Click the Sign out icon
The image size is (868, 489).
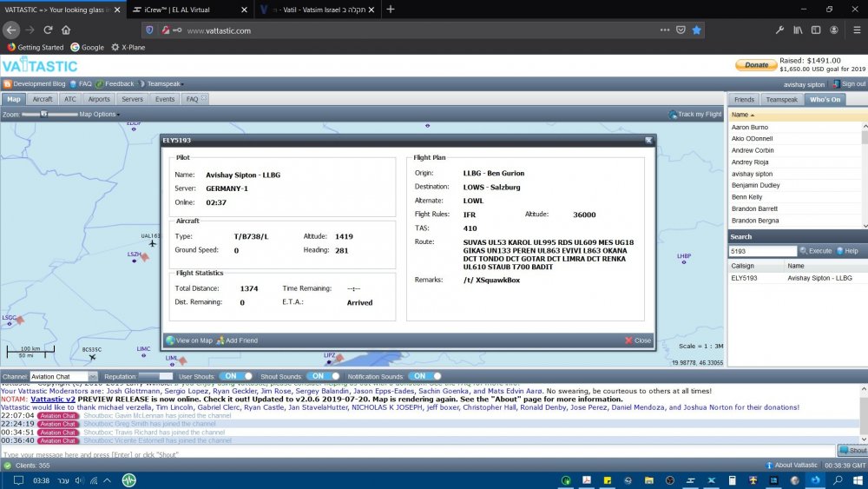[x=836, y=84]
